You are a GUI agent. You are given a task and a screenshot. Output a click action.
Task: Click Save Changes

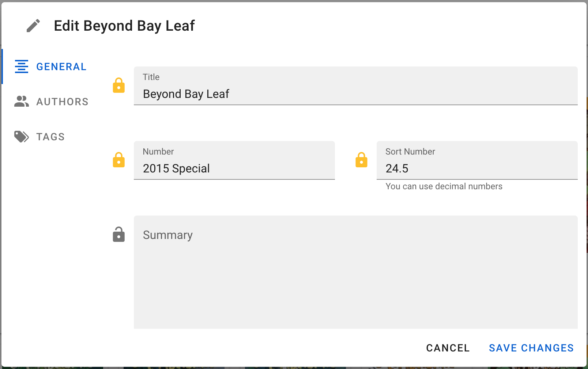(531, 348)
